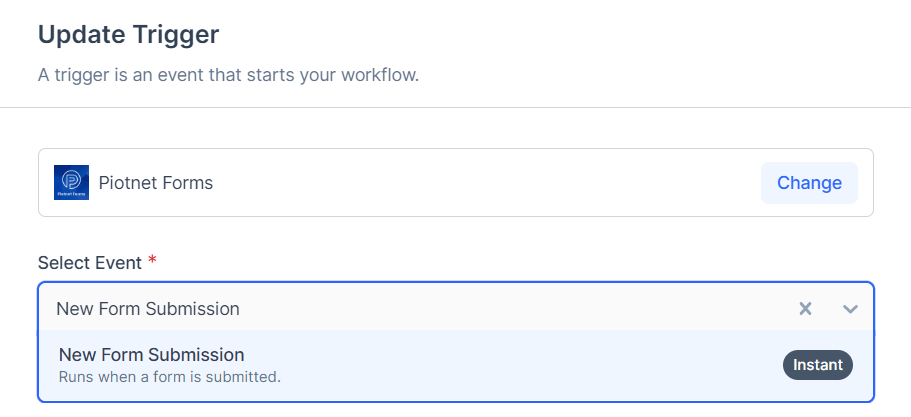911x417 pixels.
Task: Click the divider line below the header
Action: pos(455,107)
